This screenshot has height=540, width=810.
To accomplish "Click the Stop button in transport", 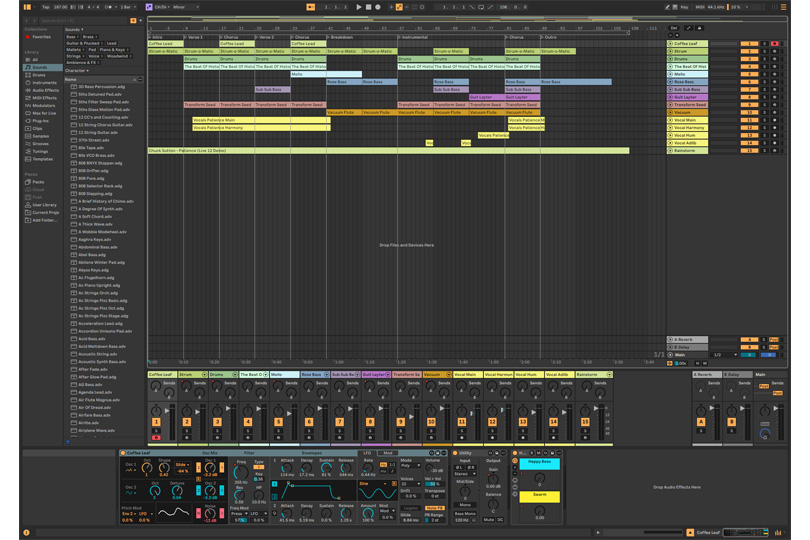I will click(x=368, y=7).
